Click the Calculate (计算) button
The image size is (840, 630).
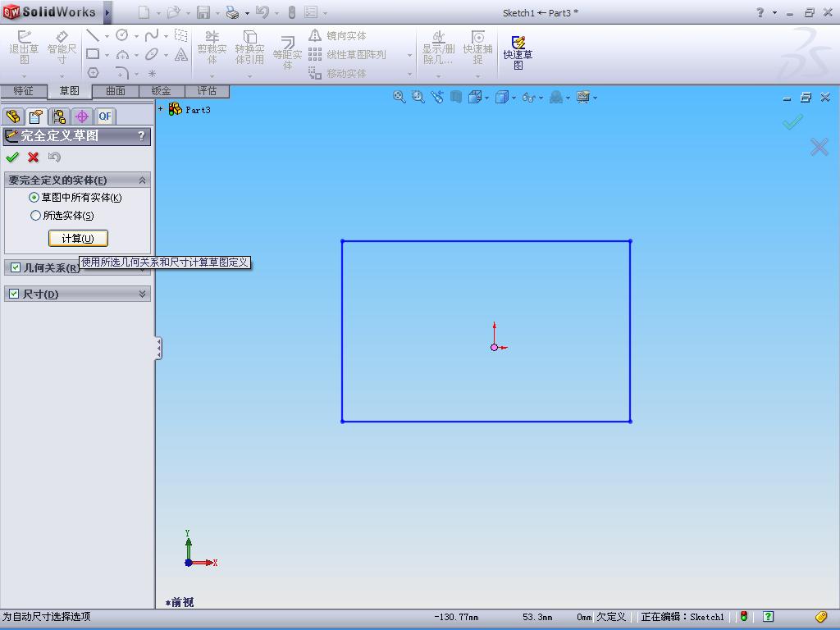(78, 239)
